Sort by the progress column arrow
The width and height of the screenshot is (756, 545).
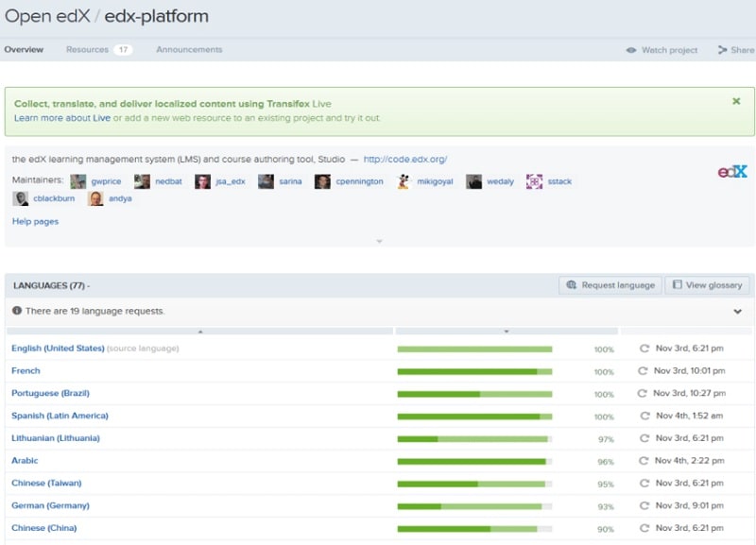pos(507,332)
